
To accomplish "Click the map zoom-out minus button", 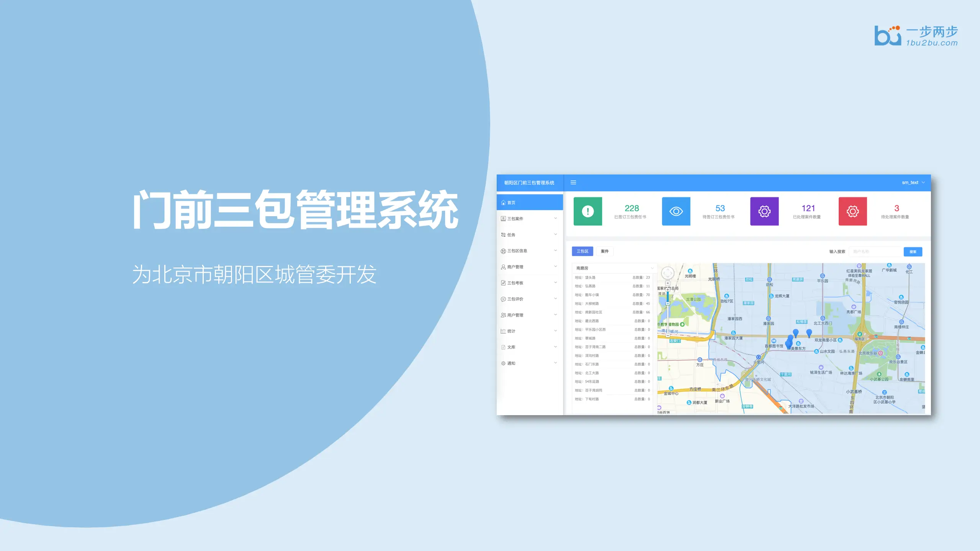I will pyautogui.click(x=668, y=335).
